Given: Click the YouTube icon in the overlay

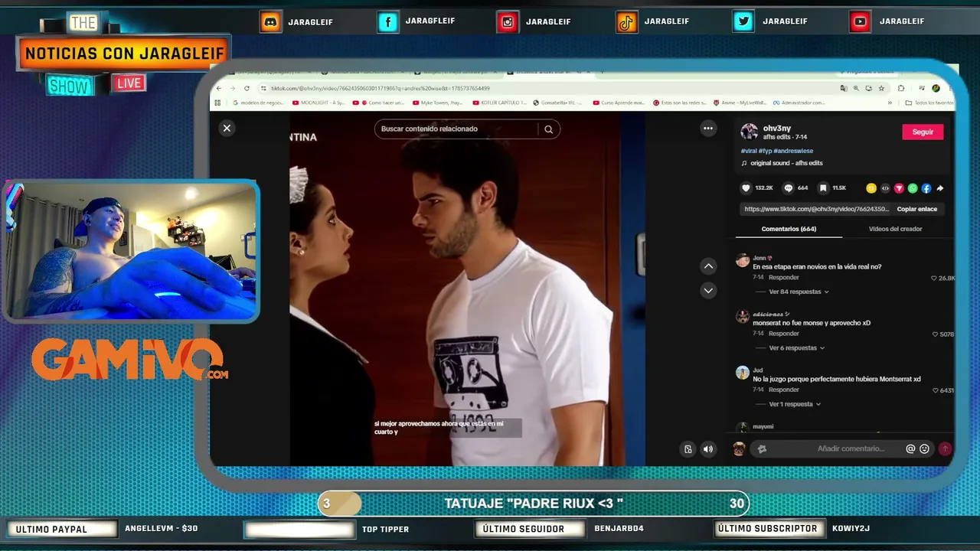Looking at the screenshot, I should pos(860,22).
